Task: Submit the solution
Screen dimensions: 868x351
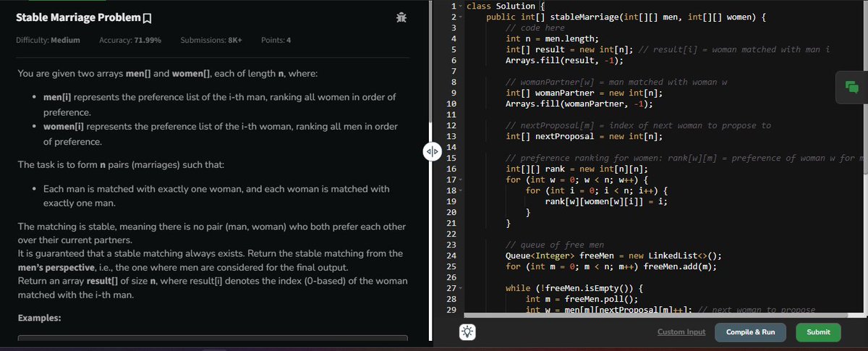Action: coord(818,332)
